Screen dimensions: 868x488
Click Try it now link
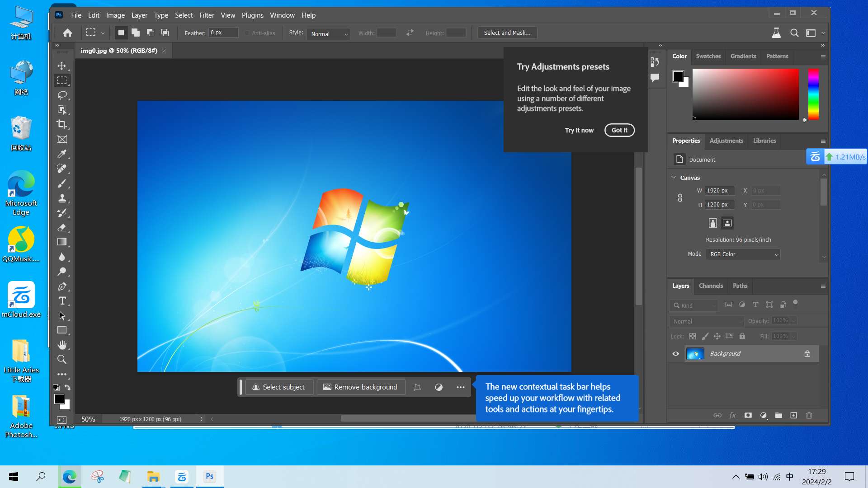(x=579, y=130)
